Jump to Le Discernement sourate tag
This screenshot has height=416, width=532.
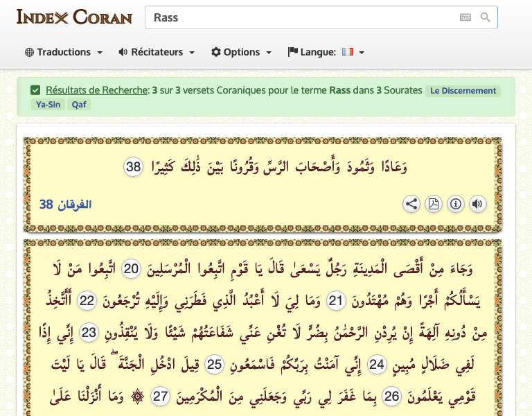click(x=463, y=91)
